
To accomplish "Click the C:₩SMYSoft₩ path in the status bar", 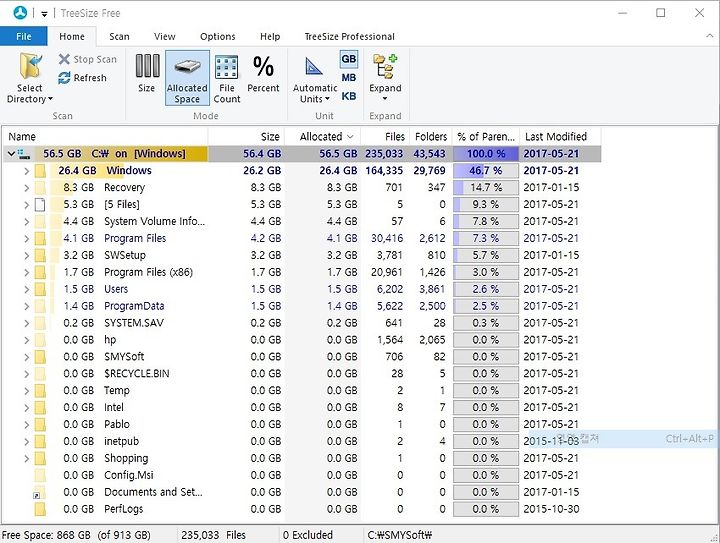I will [400, 535].
